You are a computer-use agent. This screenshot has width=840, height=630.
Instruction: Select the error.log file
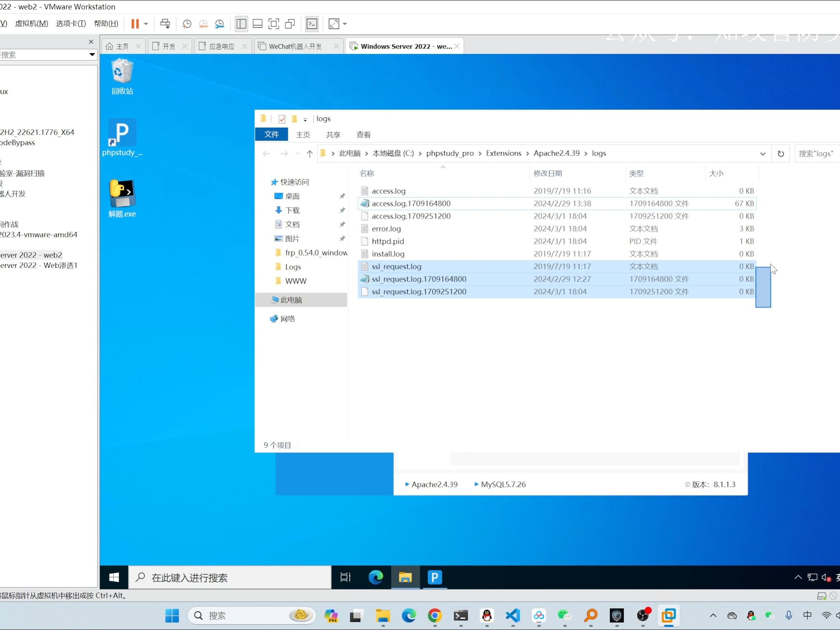click(386, 229)
